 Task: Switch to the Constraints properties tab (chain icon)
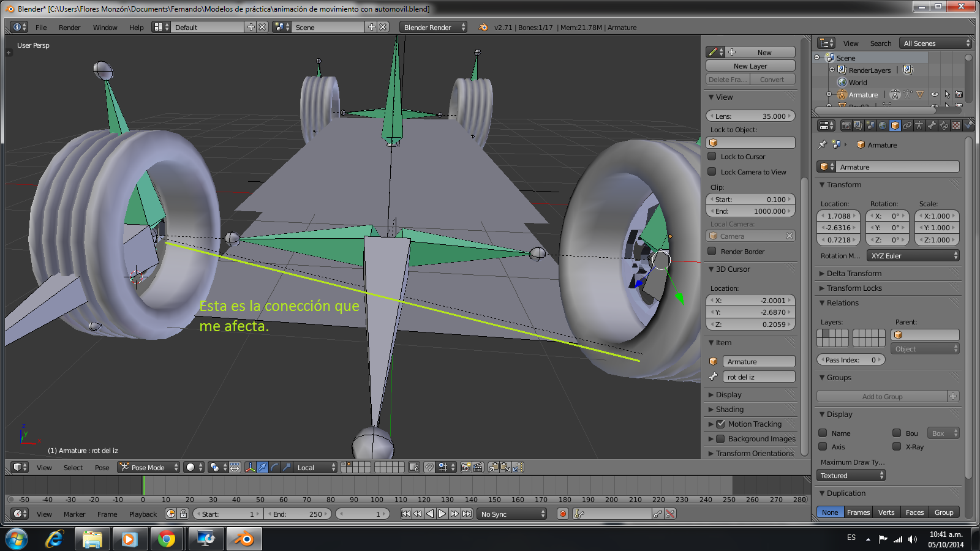pyautogui.click(x=907, y=126)
